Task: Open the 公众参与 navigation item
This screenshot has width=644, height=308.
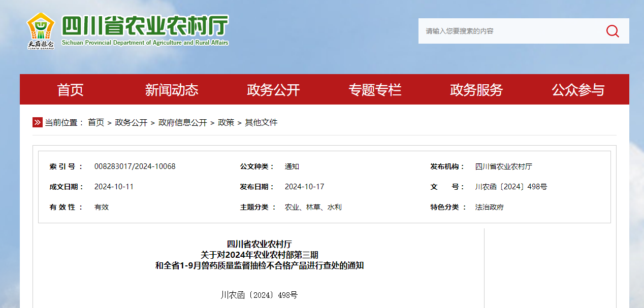Action: 578,90
